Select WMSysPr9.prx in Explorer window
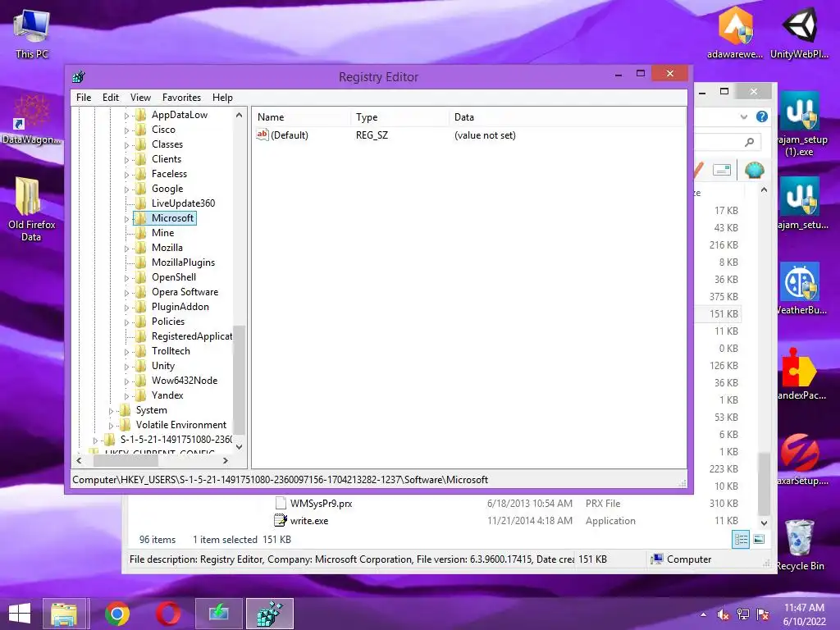Image resolution: width=840 pixels, height=630 pixels. pyautogui.click(x=321, y=503)
